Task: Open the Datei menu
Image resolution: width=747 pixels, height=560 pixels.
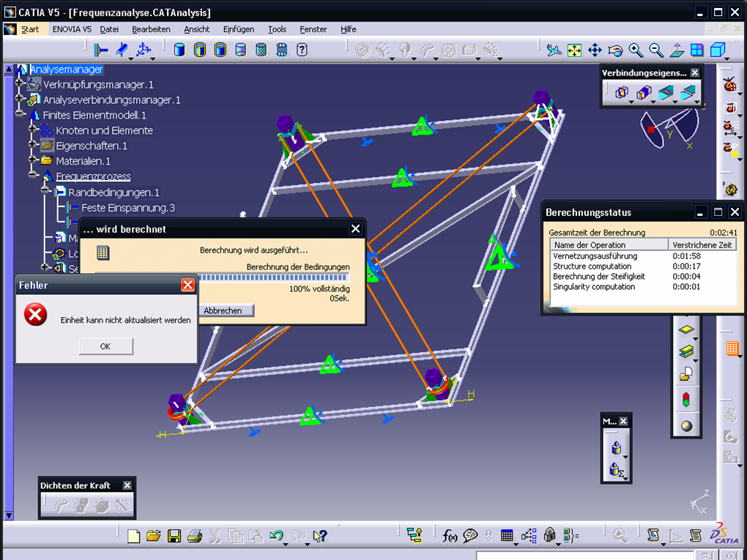Action: (x=109, y=29)
